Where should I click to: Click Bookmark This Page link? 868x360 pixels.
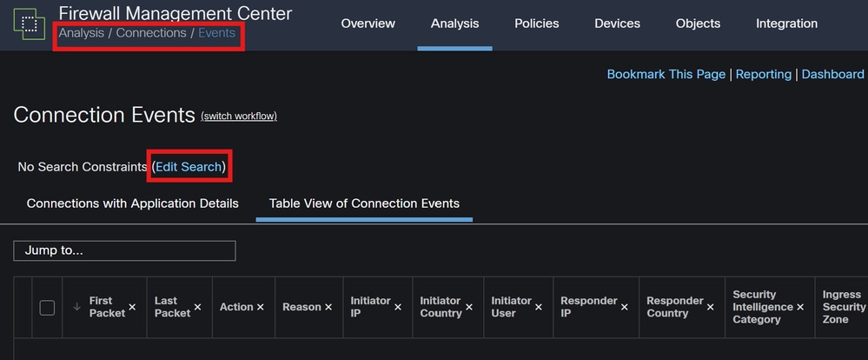coord(666,74)
